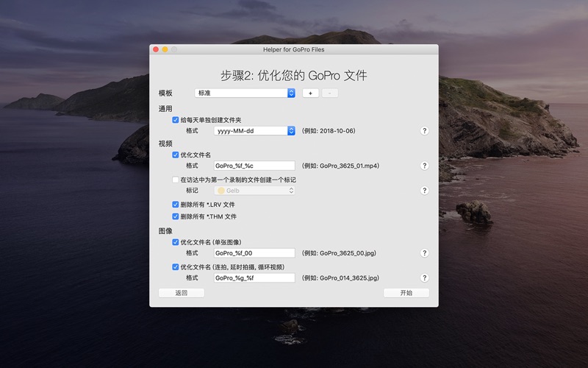Edit the GoPro_%f_00 image format field
Screen dimensions: 588x368
pos(254,253)
